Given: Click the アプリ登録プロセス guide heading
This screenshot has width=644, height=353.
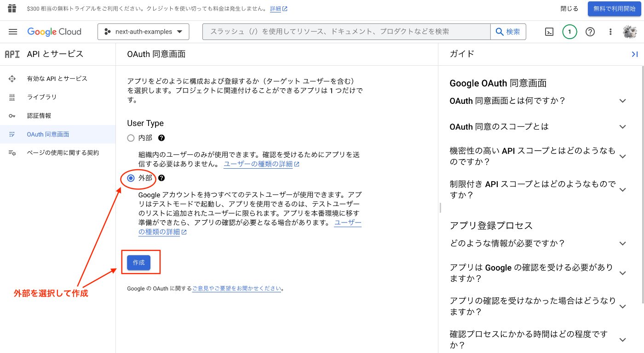Looking at the screenshot, I should [491, 226].
